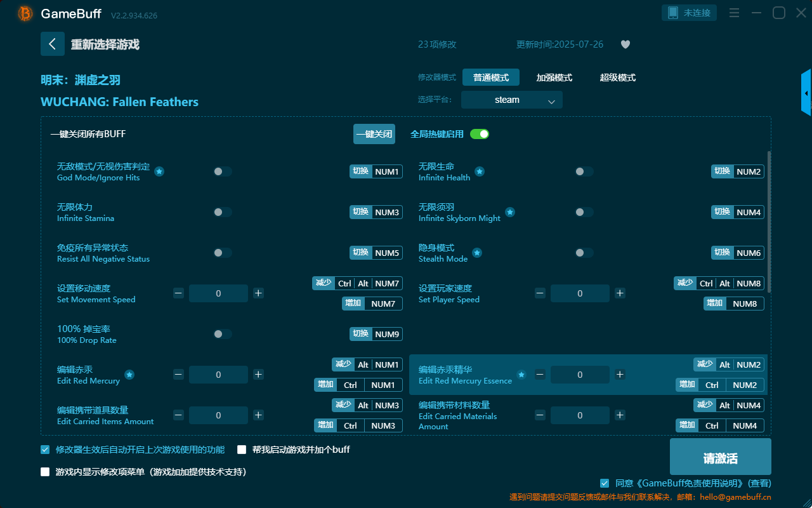Click the phone not-connected icon
This screenshot has width=812, height=508.
[673, 13]
